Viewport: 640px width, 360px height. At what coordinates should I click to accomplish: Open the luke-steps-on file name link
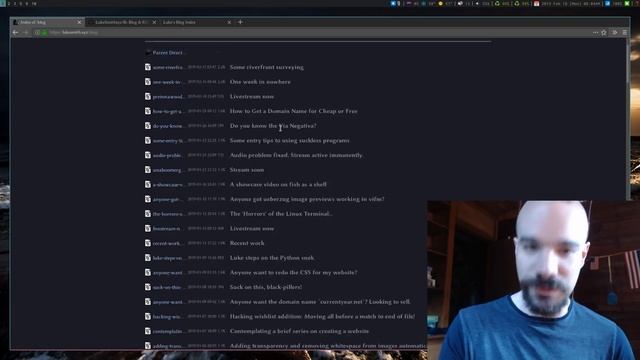click(168, 258)
